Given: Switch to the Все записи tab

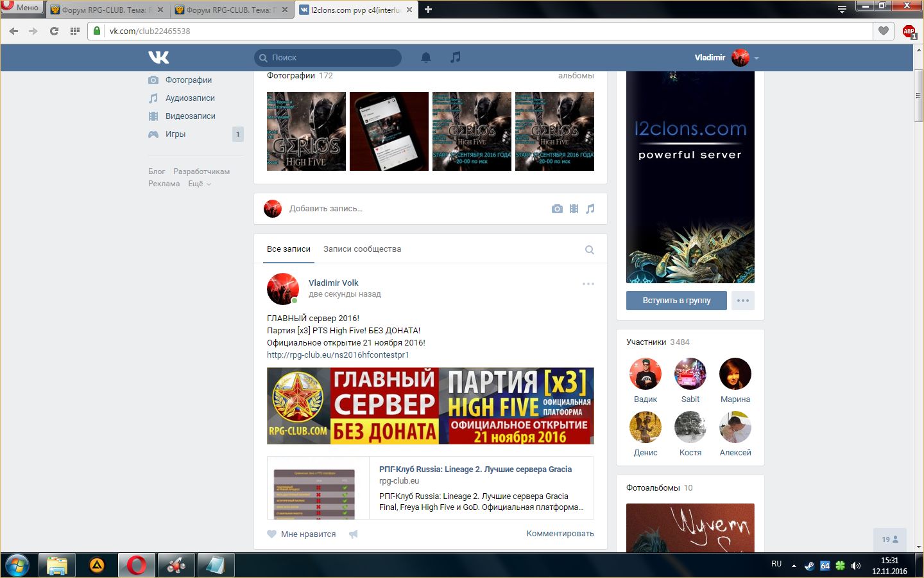Looking at the screenshot, I should (x=289, y=249).
